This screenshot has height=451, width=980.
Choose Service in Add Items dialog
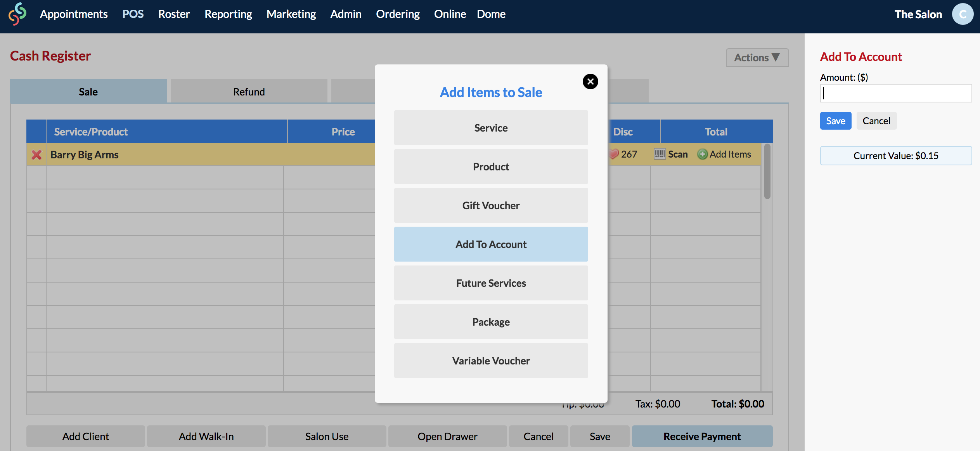(x=491, y=128)
